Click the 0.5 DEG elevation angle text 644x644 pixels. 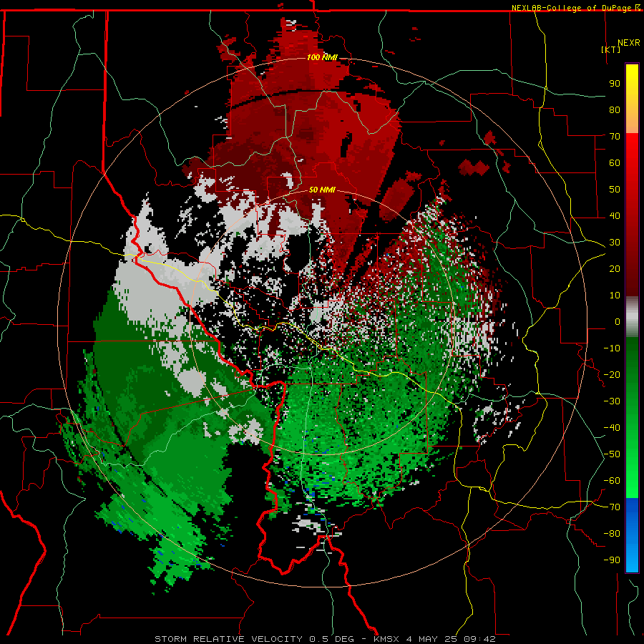[332, 639]
